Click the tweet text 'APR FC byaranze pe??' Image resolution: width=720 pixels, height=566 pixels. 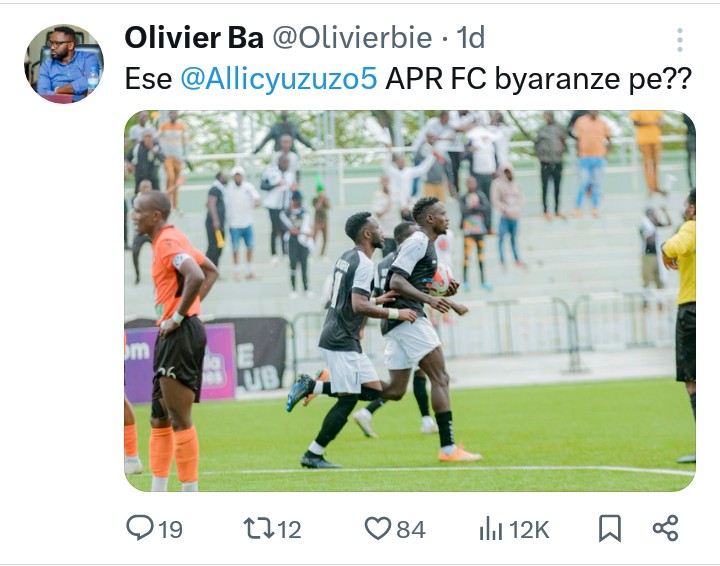coord(538,79)
